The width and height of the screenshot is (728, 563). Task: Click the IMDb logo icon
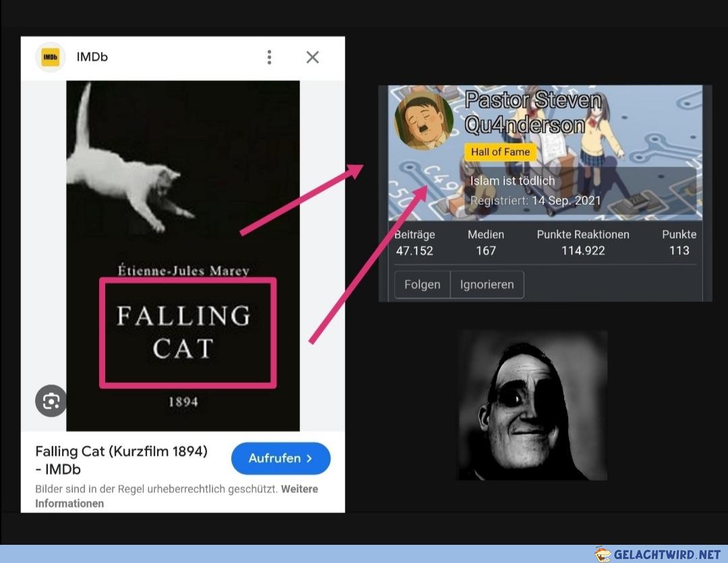pos(51,57)
